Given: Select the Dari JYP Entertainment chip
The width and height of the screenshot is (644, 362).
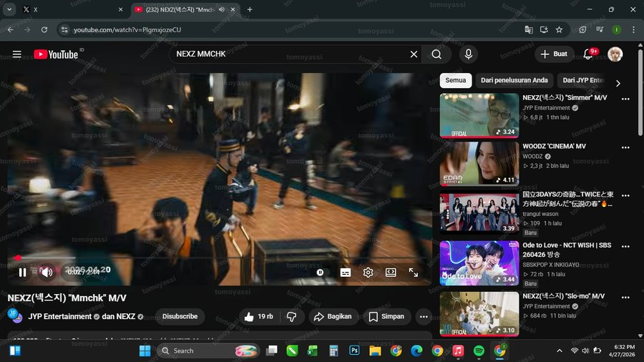Looking at the screenshot, I should point(582,80).
